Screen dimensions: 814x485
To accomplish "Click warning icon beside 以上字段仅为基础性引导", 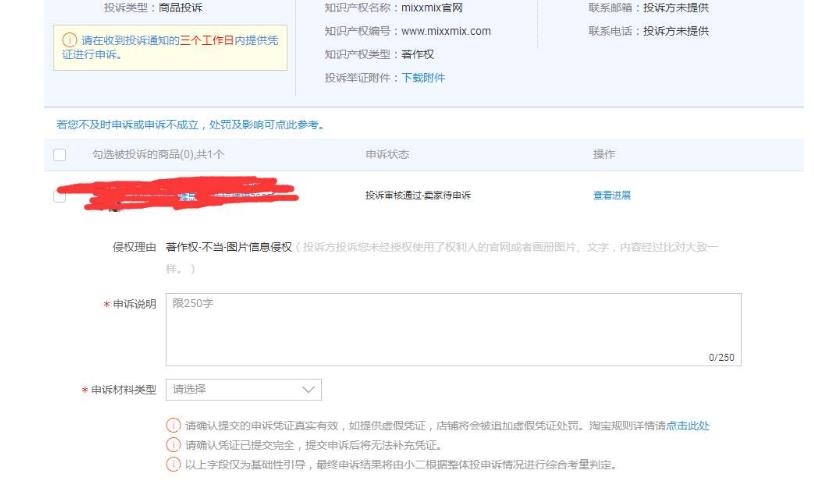I will click(174, 465).
